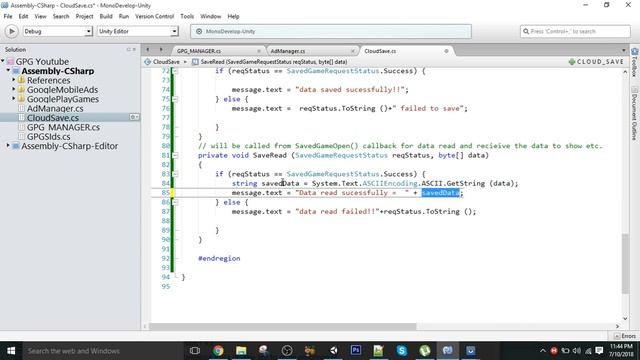This screenshot has width=640, height=360.
Task: Select AdManager.cs in the solution tree
Action: (55, 109)
